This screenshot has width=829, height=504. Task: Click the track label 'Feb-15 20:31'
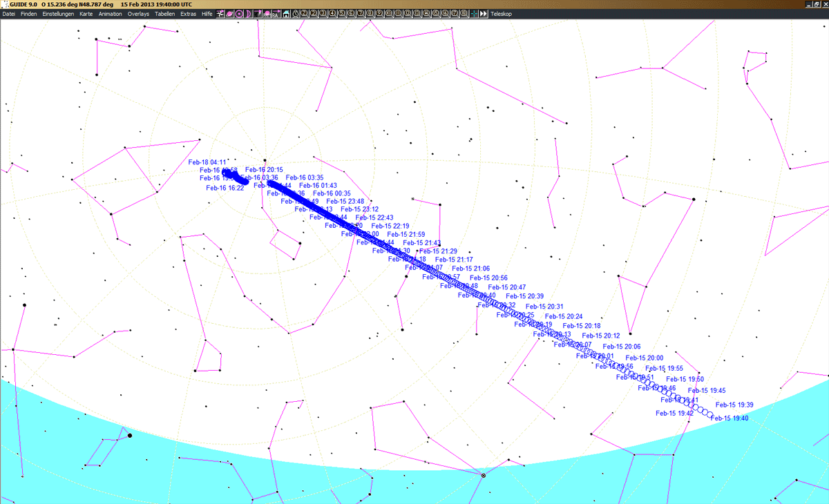[544, 307]
